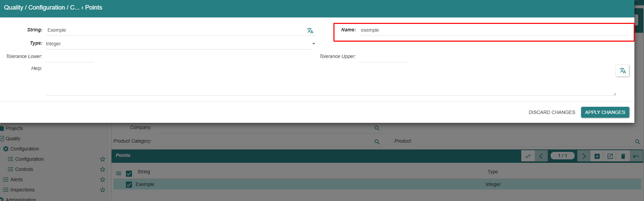Click the swap arrows icon in Points toolbar
644x201 pixels.
pos(528,156)
